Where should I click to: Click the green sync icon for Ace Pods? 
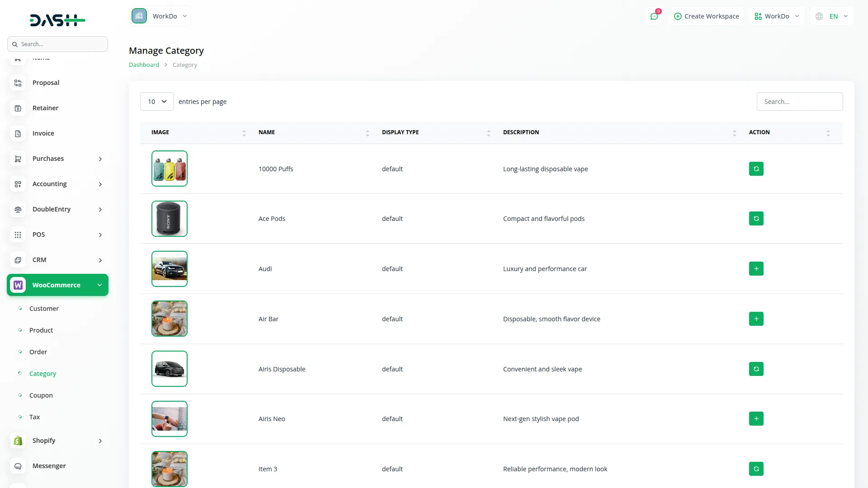[755, 218]
